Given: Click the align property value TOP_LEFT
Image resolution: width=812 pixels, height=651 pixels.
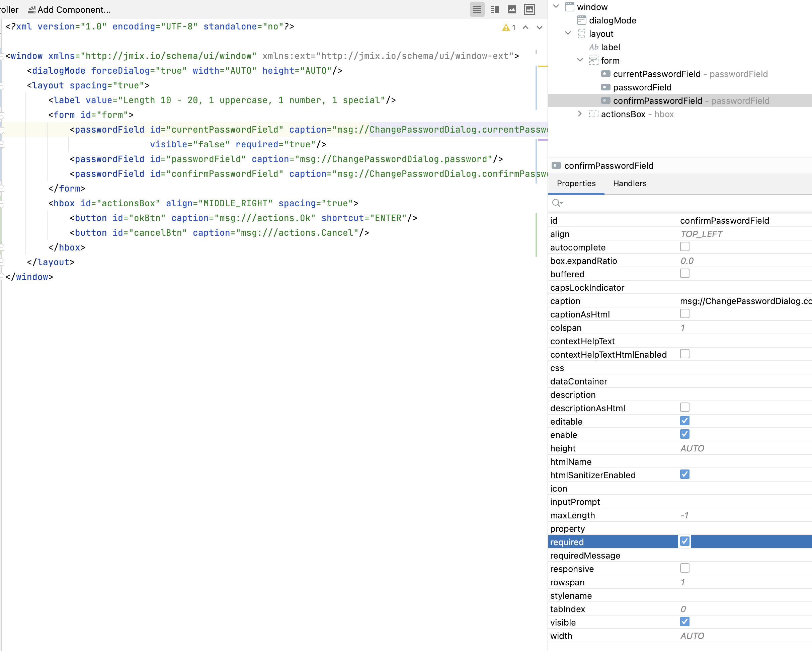Looking at the screenshot, I should (x=701, y=234).
